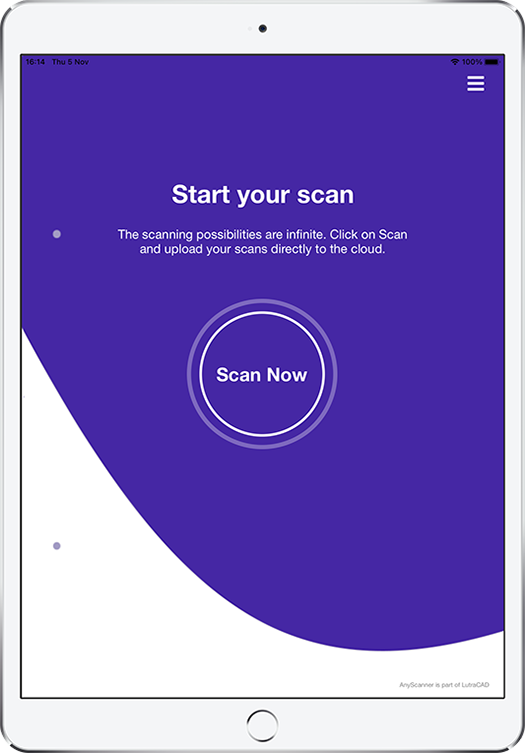Viewport: 525px width, 753px height.
Task: Click the 'scanning possibilities are infinite' text line
Action: tap(262, 234)
